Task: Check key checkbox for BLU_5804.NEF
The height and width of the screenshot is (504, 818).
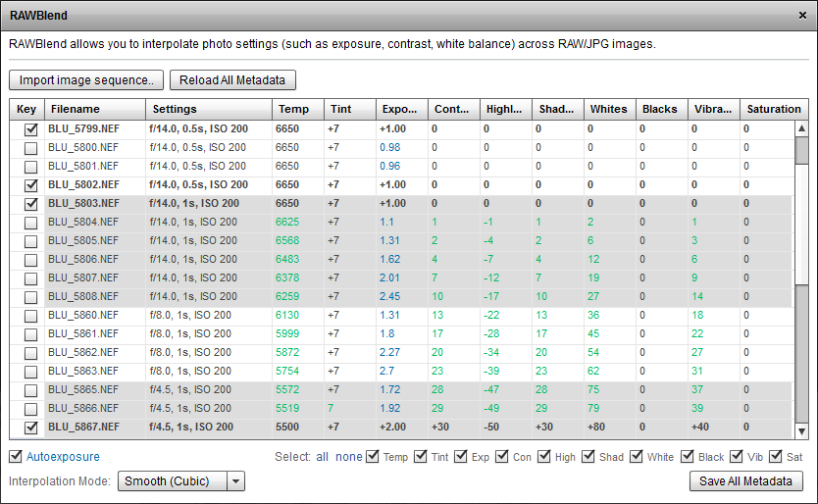Action: point(30,223)
